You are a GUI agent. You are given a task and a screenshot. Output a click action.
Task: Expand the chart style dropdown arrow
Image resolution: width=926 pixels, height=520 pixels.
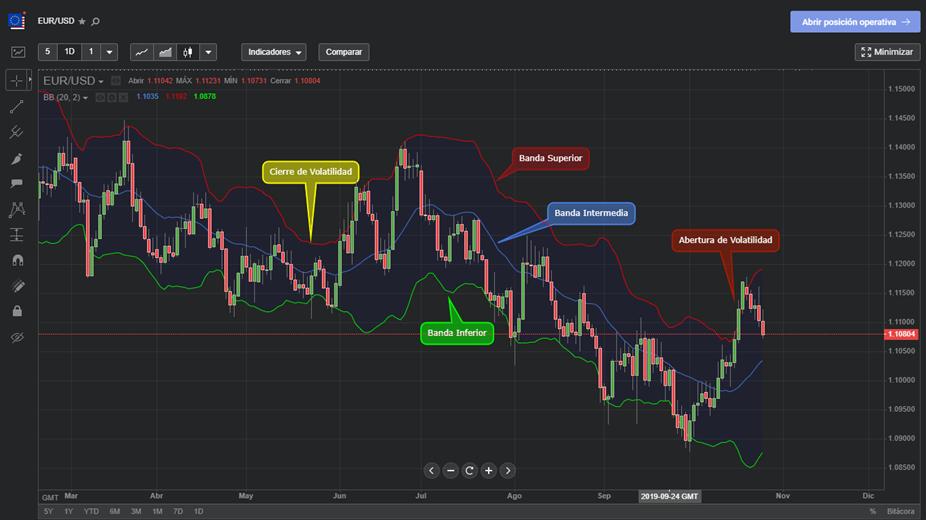click(208, 52)
